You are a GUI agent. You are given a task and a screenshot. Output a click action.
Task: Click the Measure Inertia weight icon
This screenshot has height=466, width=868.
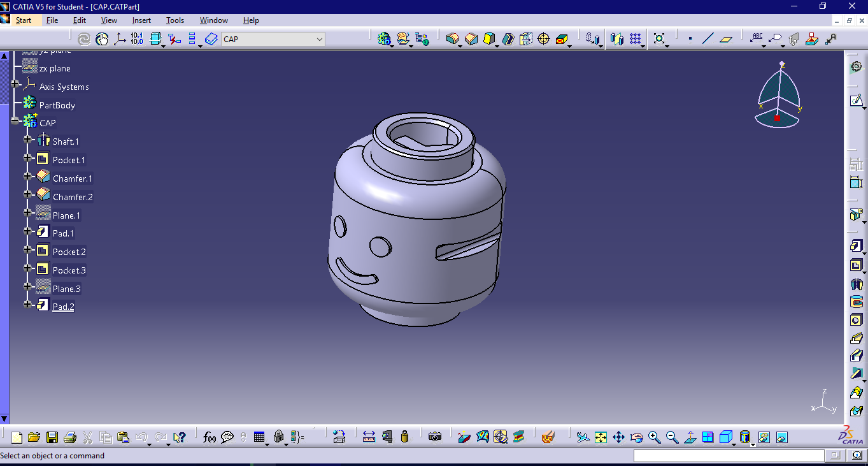pyautogui.click(x=404, y=437)
